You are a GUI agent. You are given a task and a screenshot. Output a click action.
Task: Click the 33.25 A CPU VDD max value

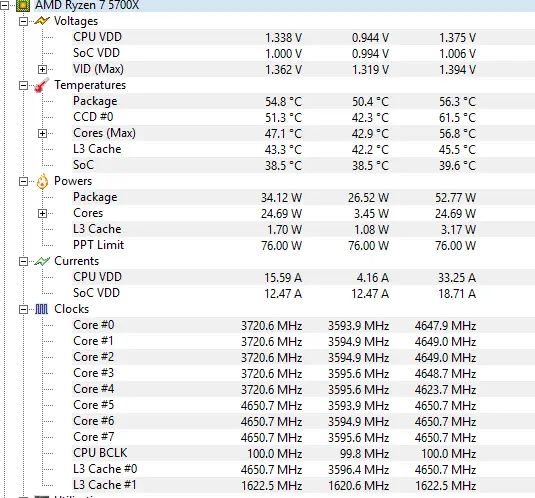[x=457, y=278]
